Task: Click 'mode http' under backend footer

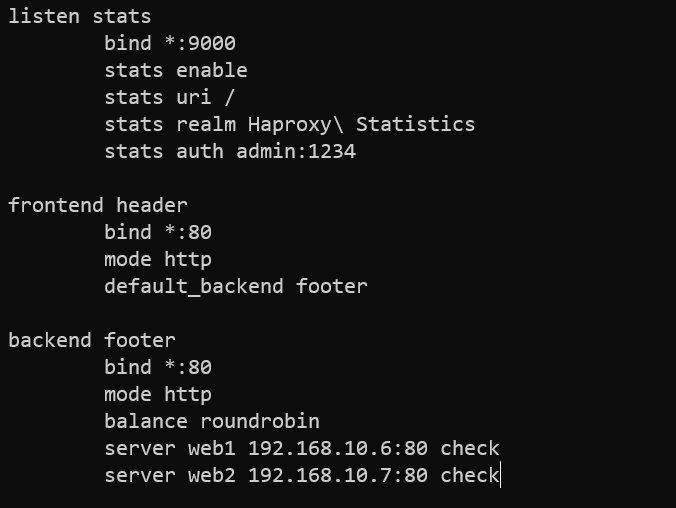Action: 158,395
